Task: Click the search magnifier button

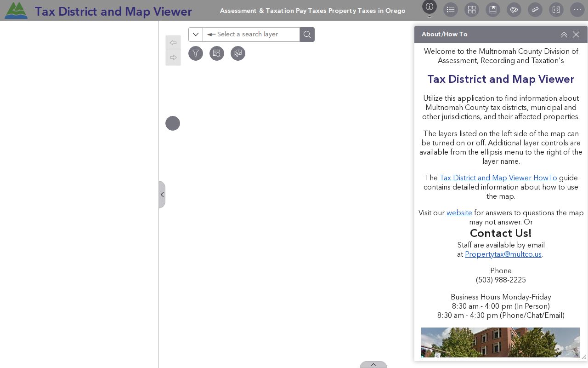Action: pyautogui.click(x=307, y=34)
